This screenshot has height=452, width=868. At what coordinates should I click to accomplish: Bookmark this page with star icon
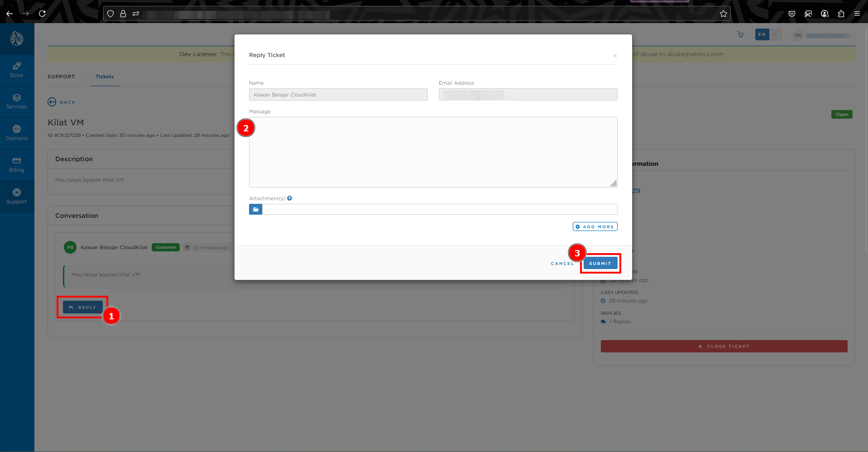pos(723,14)
